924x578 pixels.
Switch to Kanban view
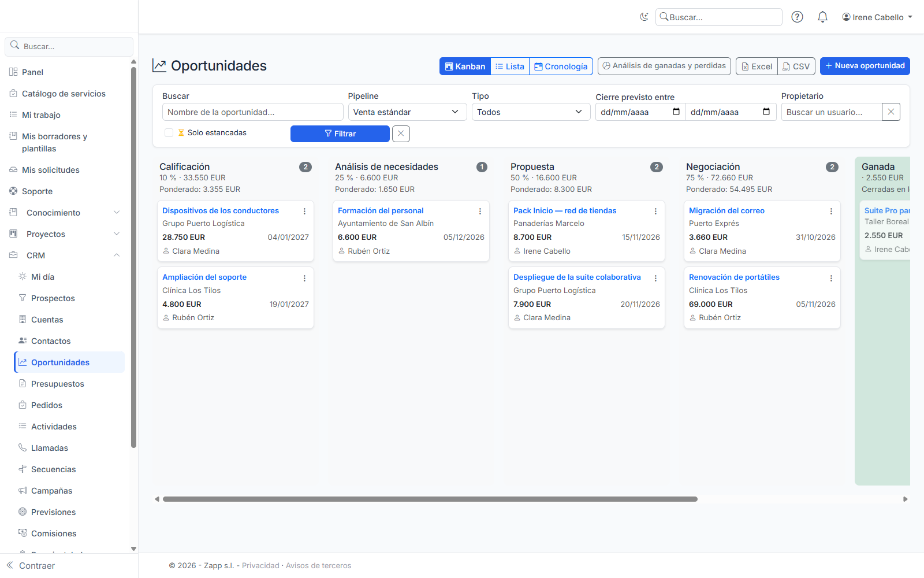click(x=465, y=66)
